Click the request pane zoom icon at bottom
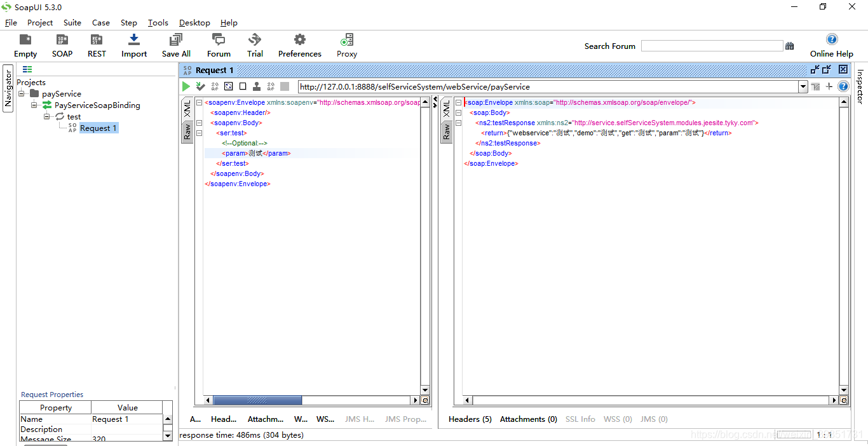 point(425,400)
